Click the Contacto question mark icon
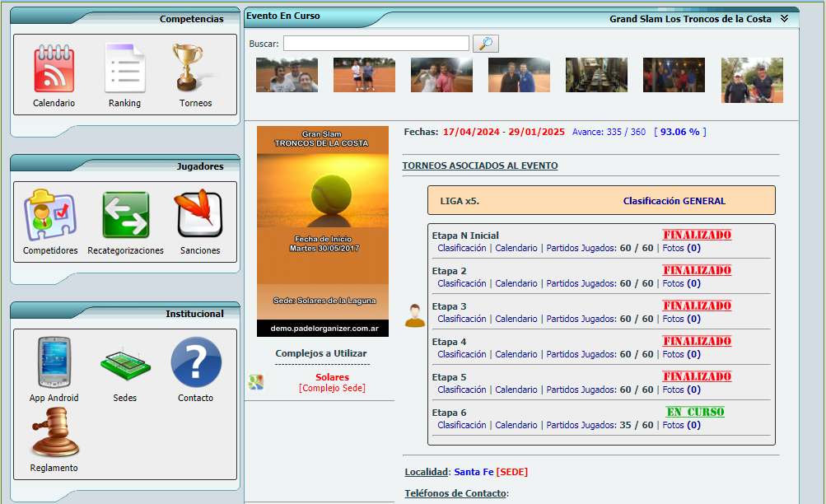 [x=195, y=362]
